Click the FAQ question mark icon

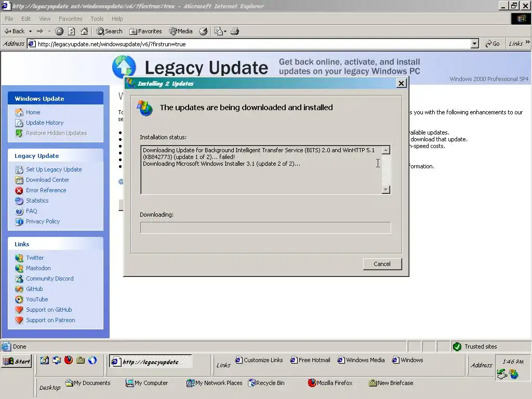19,211
